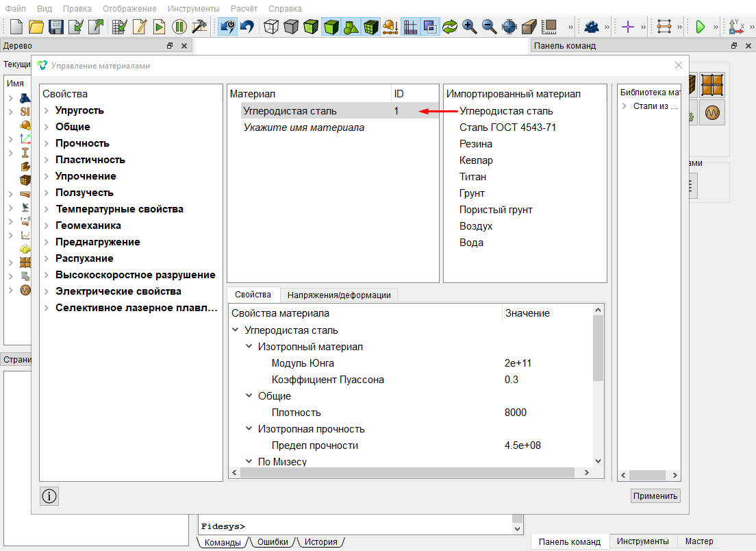Click the green refresh arrows icon
This screenshot has width=756, height=551.
[450, 27]
